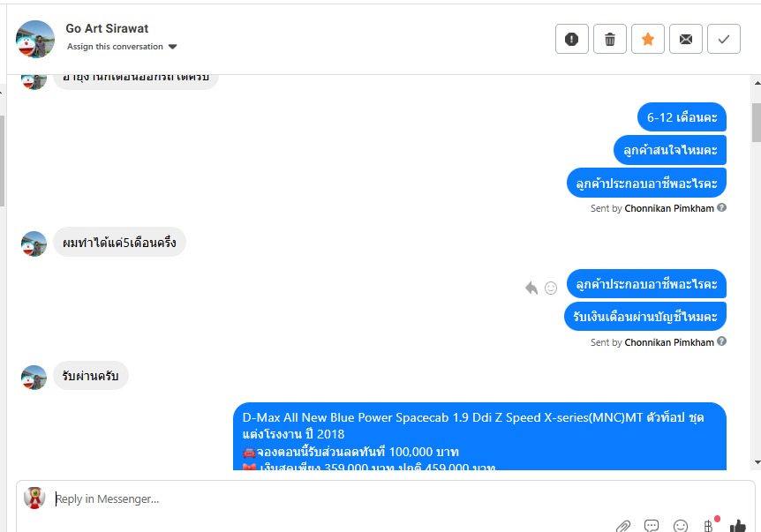Image resolution: width=761 pixels, height=532 pixels.
Task: Mark conversation as spam with exclamation icon
Action: (572, 39)
